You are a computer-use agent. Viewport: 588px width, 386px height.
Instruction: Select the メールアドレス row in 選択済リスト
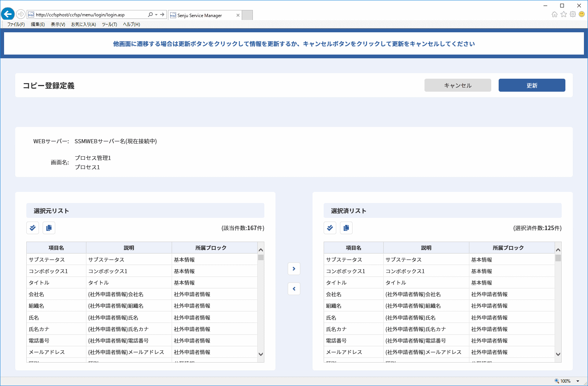point(439,352)
